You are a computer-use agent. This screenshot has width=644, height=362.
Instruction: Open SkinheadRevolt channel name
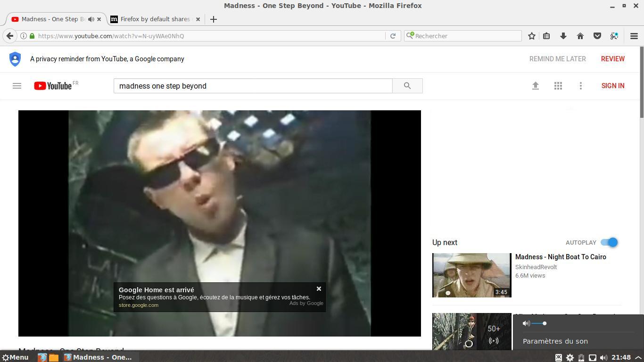click(x=536, y=267)
